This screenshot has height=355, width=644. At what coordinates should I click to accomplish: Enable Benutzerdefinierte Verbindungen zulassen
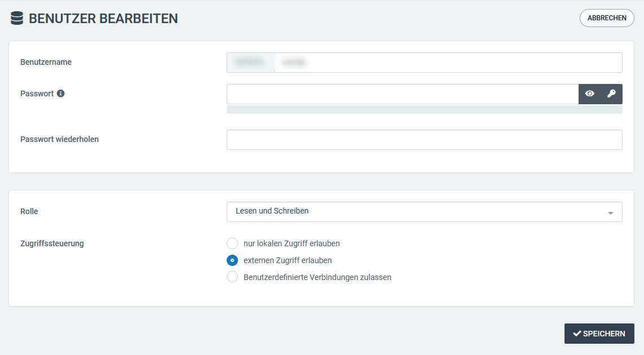point(232,277)
